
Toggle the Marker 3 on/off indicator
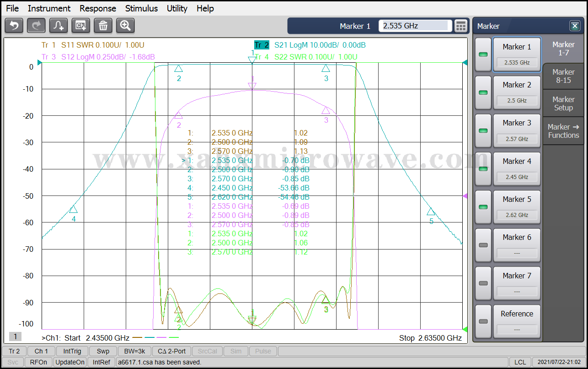[483, 130]
